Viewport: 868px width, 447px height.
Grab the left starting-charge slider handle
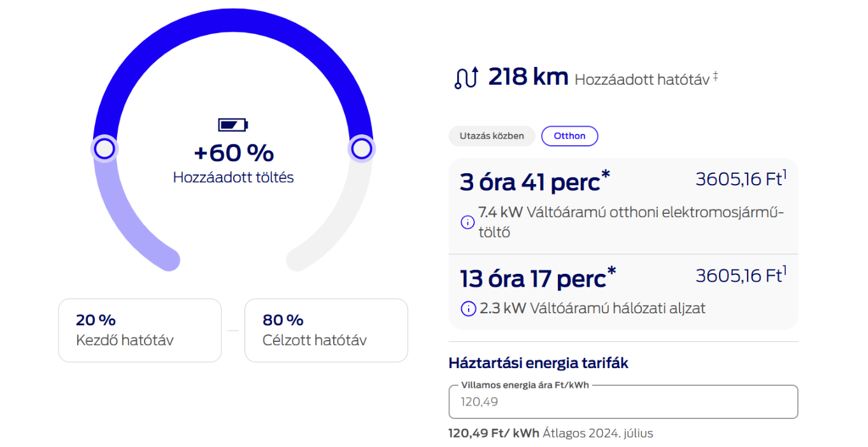pos(104,149)
